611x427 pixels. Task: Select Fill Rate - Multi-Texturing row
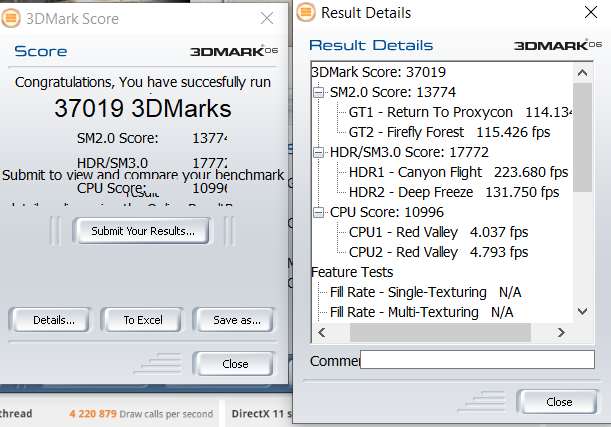pos(422,312)
